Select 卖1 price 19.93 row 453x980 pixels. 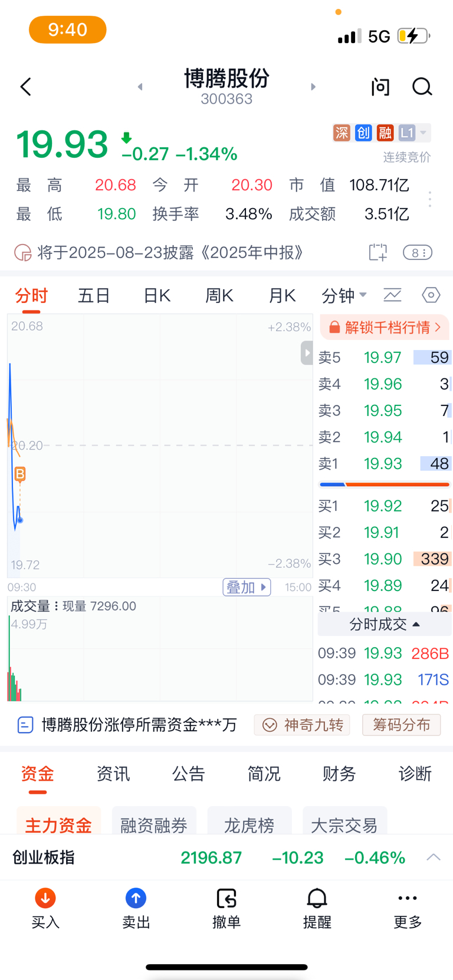point(385,464)
